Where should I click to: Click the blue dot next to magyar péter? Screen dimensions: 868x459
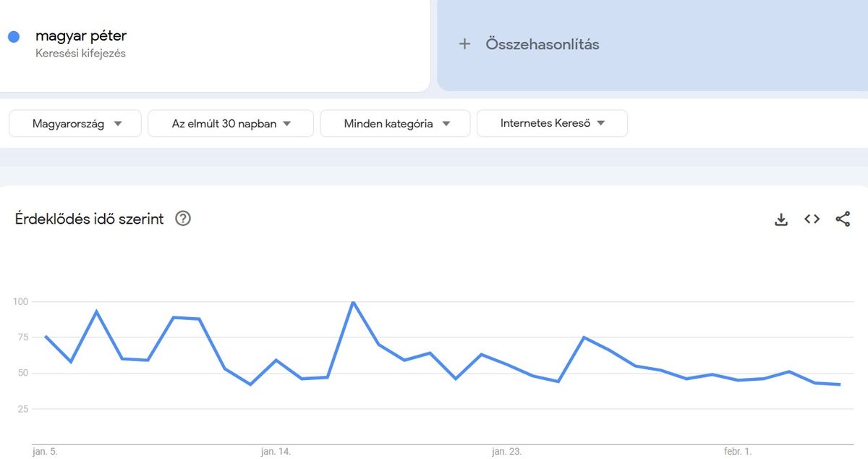point(14,37)
